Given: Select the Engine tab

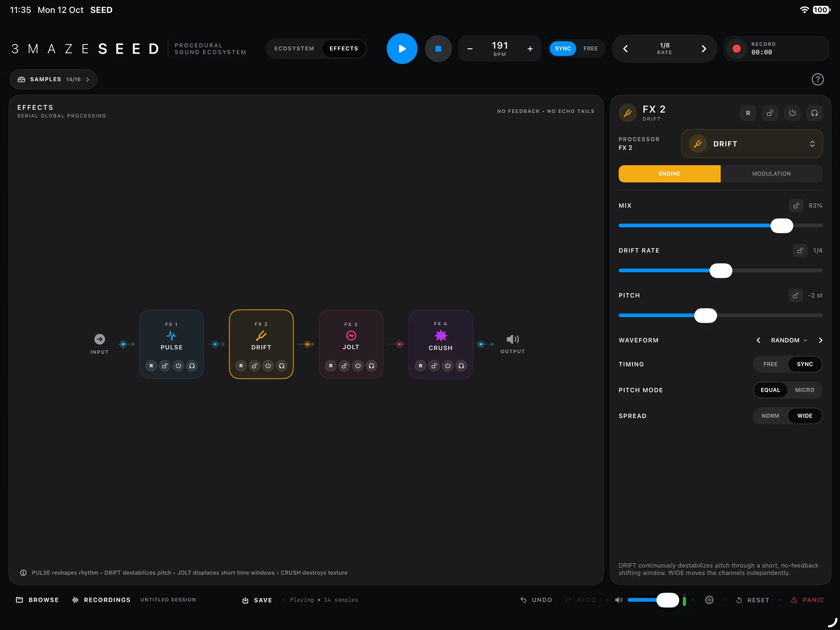Looking at the screenshot, I should 669,174.
